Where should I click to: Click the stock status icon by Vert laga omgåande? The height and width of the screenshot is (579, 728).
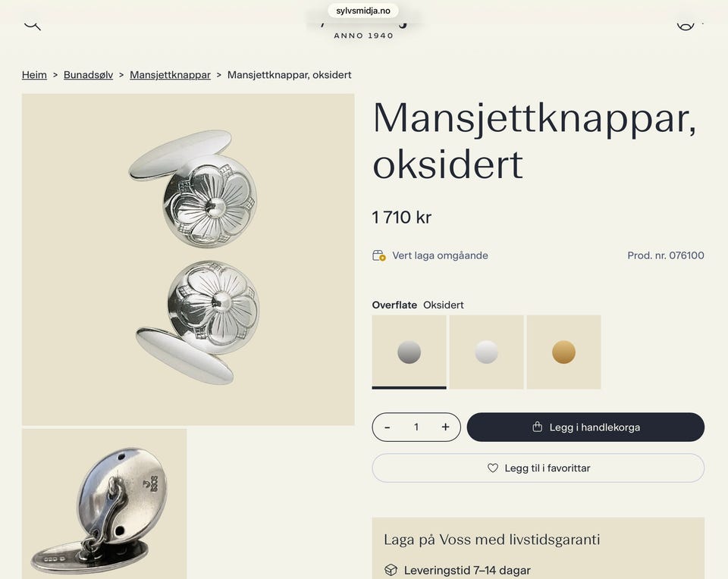[x=379, y=255]
